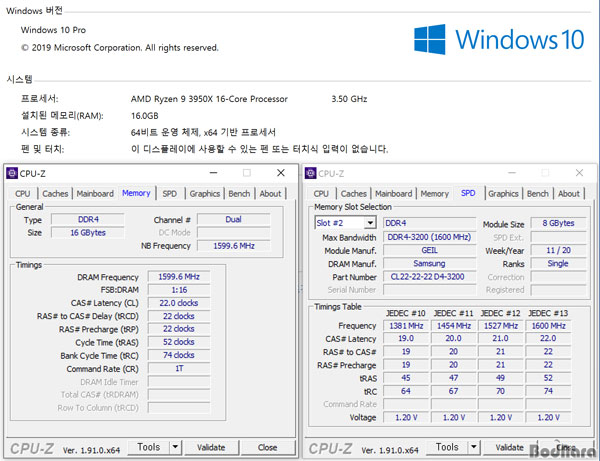Click the Ranks value Single
Viewport: 600px width, 461px height.
click(x=558, y=264)
